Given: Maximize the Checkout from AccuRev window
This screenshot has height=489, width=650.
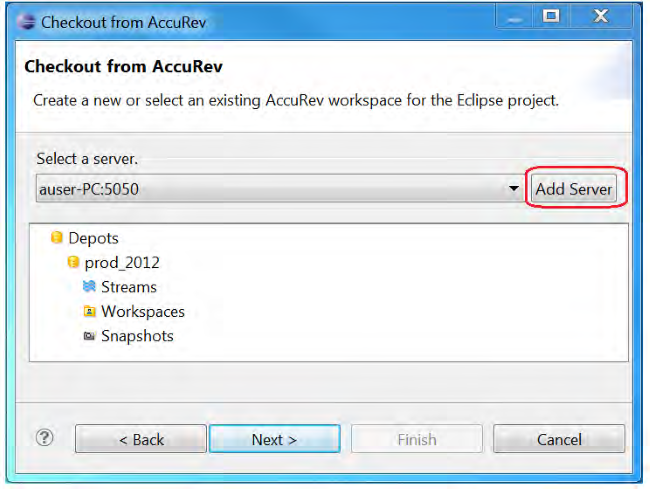Looking at the screenshot, I should tap(550, 17).
